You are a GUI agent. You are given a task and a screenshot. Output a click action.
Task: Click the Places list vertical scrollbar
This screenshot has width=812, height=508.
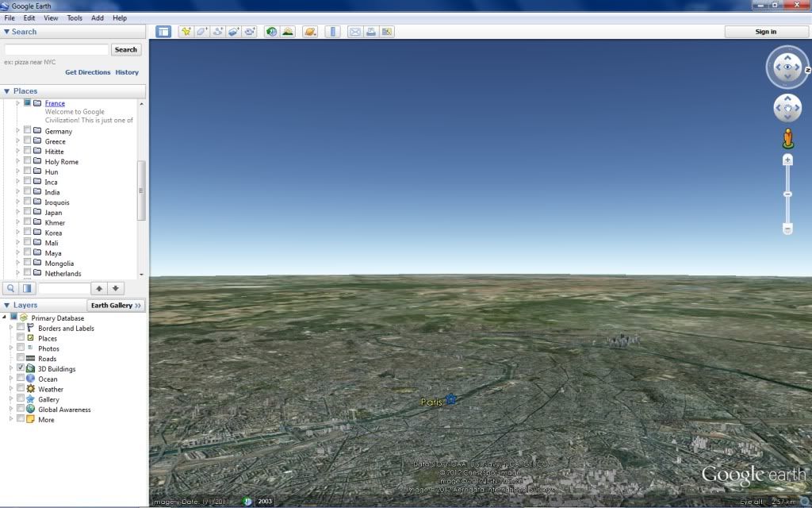(141, 190)
